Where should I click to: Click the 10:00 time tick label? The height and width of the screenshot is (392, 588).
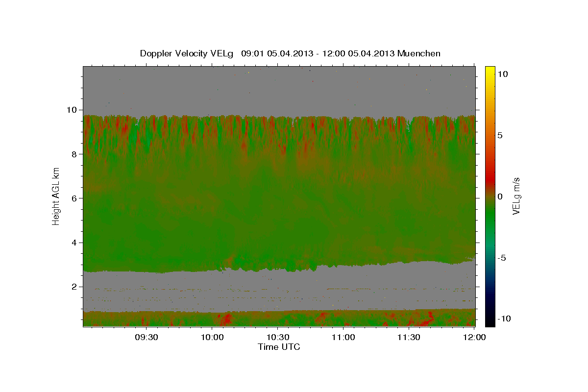212,337
